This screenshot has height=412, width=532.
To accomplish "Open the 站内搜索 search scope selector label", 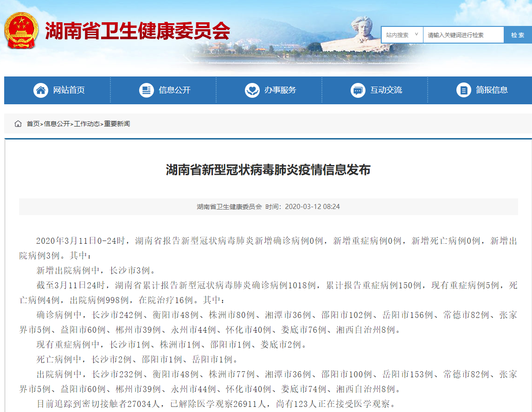I will 397,35.
